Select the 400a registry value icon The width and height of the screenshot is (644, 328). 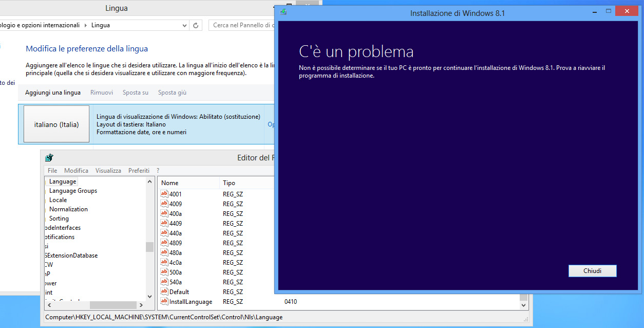point(164,213)
